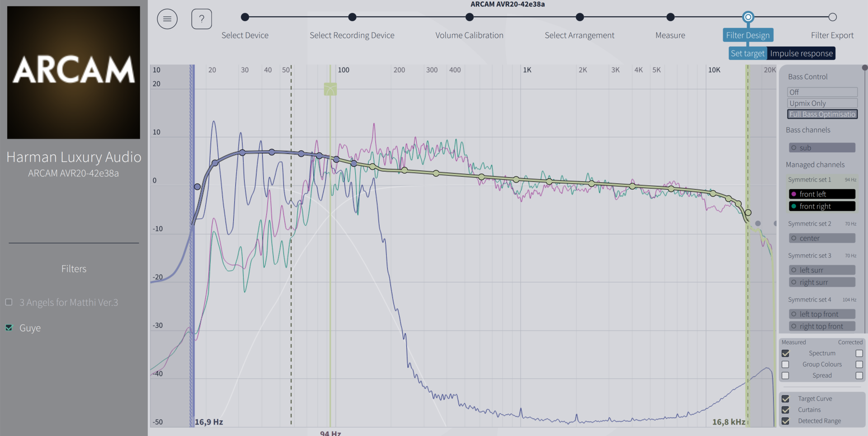Click the Select Device step dot
This screenshot has height=436, width=868.
(245, 17)
